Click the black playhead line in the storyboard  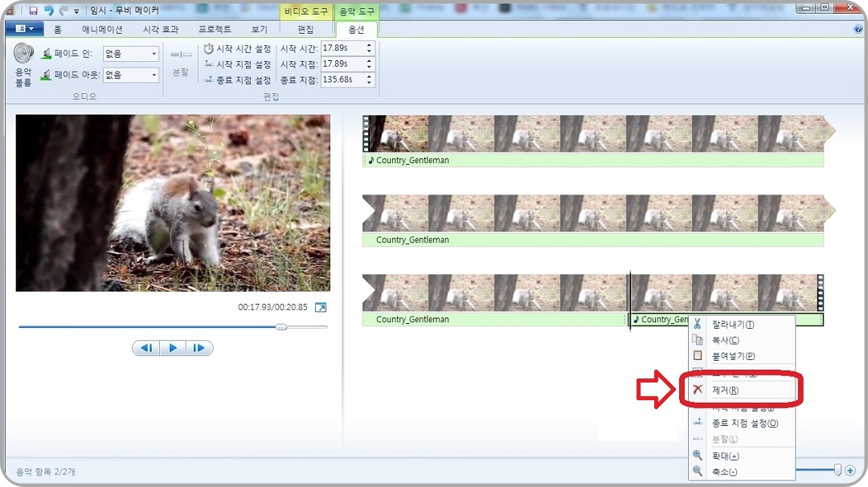click(630, 301)
